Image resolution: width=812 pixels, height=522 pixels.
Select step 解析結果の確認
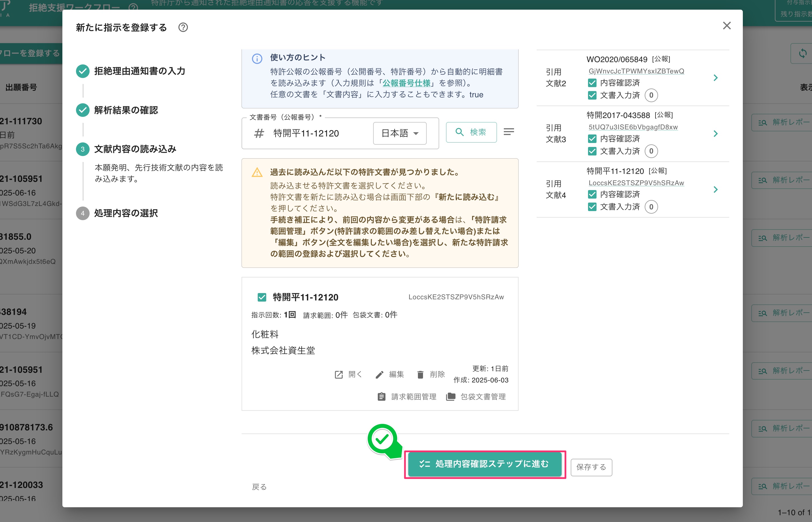point(117,110)
